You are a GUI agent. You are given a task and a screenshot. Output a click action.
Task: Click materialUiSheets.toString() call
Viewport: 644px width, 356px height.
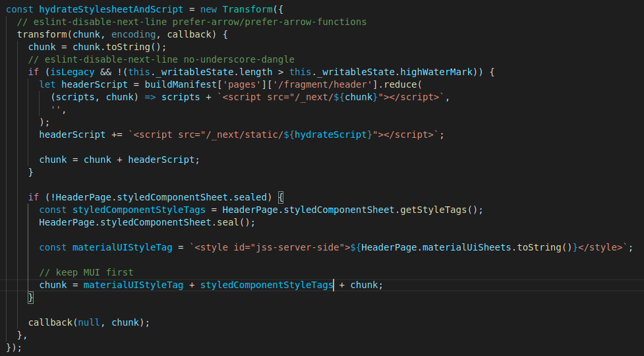click(498, 248)
